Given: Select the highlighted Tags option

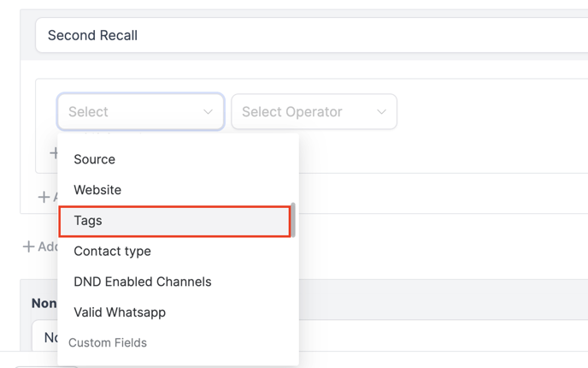Looking at the screenshot, I should click(x=88, y=221).
